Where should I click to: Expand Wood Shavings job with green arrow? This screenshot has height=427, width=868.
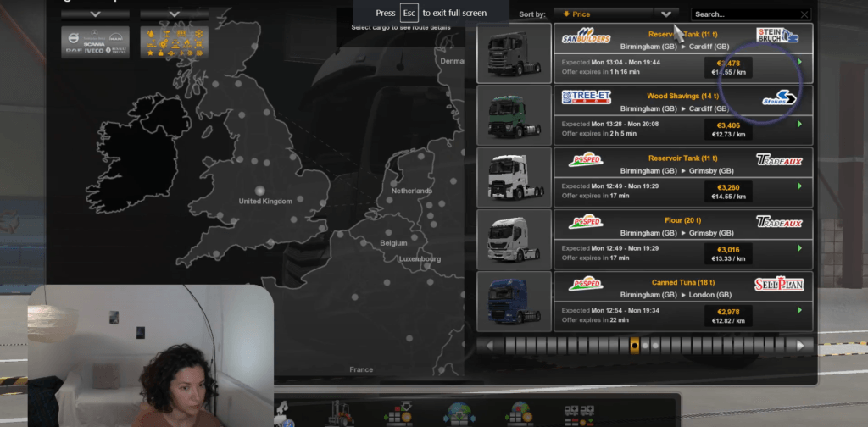[x=799, y=124]
